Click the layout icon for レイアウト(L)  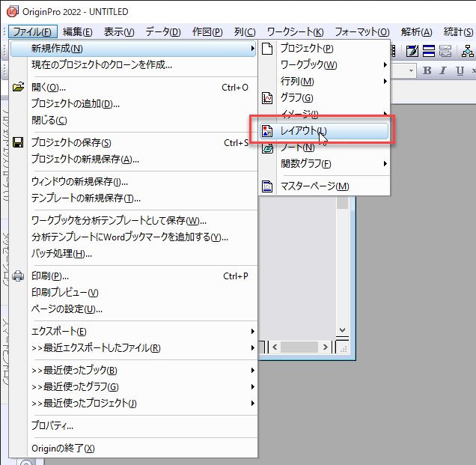[x=267, y=131]
